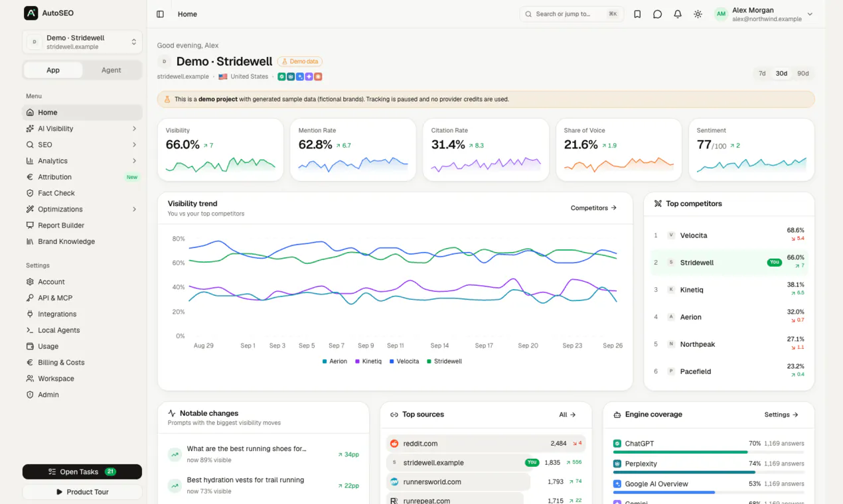Viewport: 843px width, 504px height.
Task: Switch to the Agent mode
Action: [x=112, y=70]
